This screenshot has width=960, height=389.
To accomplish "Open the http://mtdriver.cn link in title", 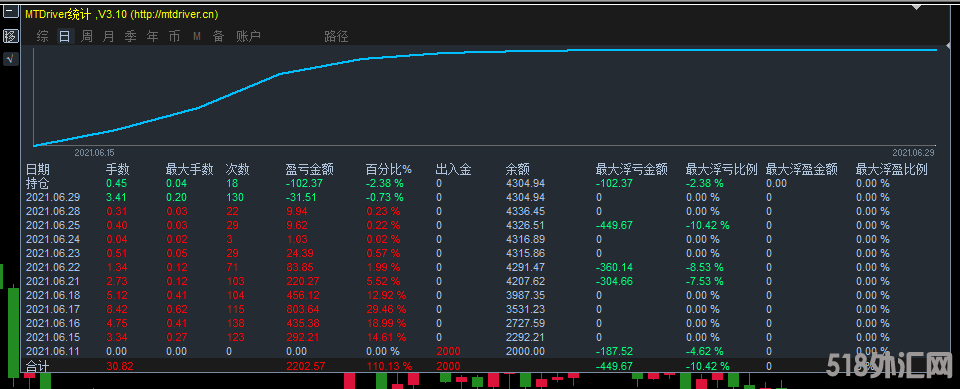I will pyautogui.click(x=174, y=15).
